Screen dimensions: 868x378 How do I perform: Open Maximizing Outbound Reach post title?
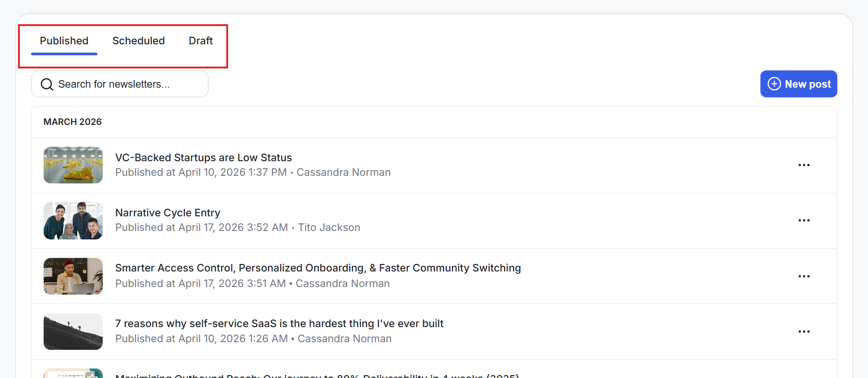point(317,375)
